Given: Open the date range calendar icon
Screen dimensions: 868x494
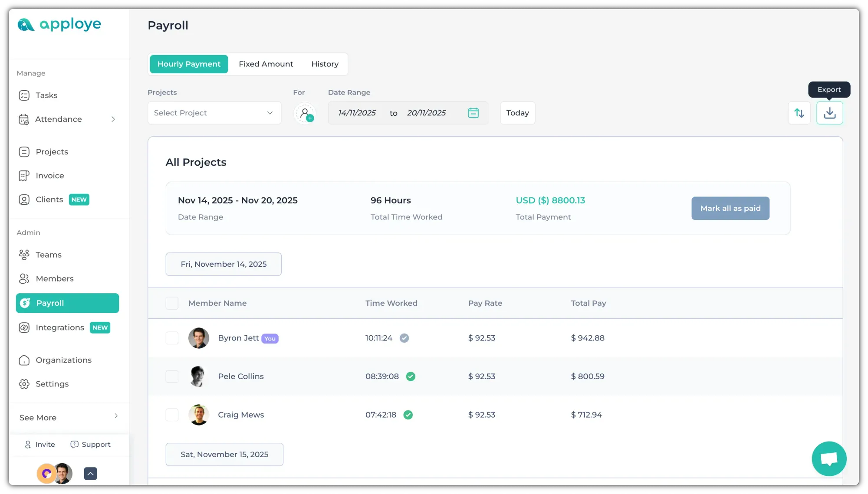Looking at the screenshot, I should pos(473,113).
